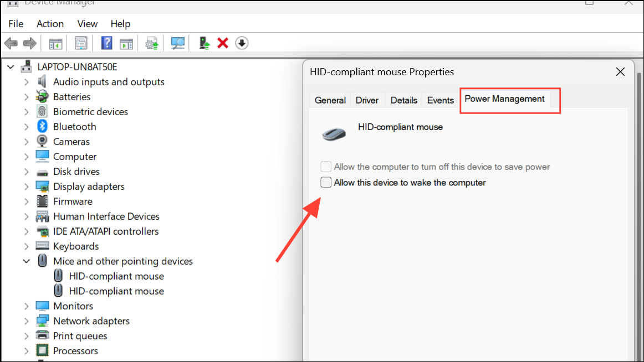Image resolution: width=644 pixels, height=362 pixels.
Task: Open the Properties toolbar icon
Action: click(x=81, y=43)
